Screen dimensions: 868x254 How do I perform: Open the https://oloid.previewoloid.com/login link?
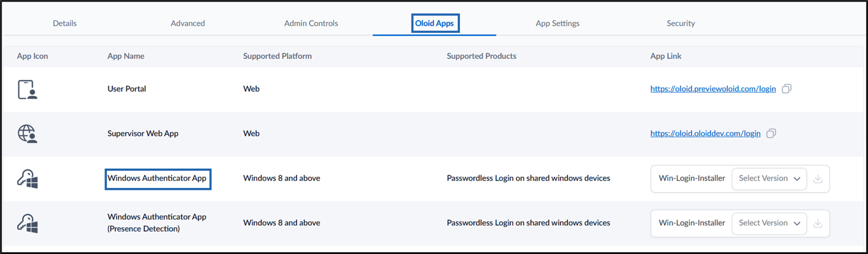click(x=713, y=89)
